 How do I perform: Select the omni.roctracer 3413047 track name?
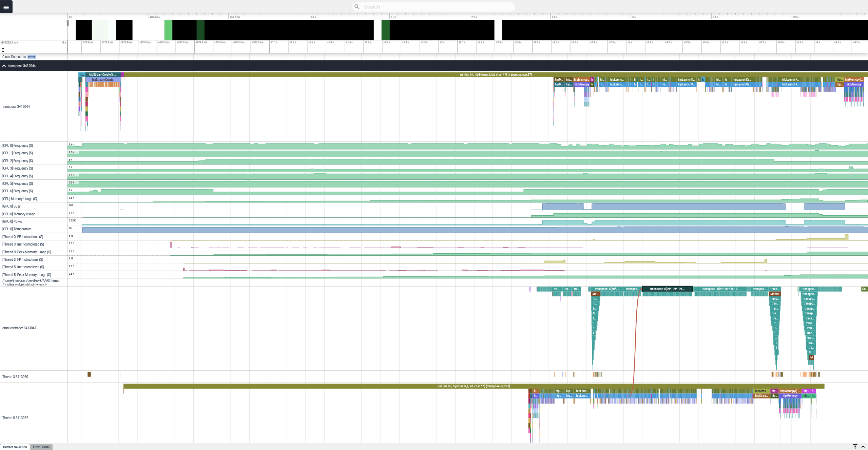(x=19, y=328)
